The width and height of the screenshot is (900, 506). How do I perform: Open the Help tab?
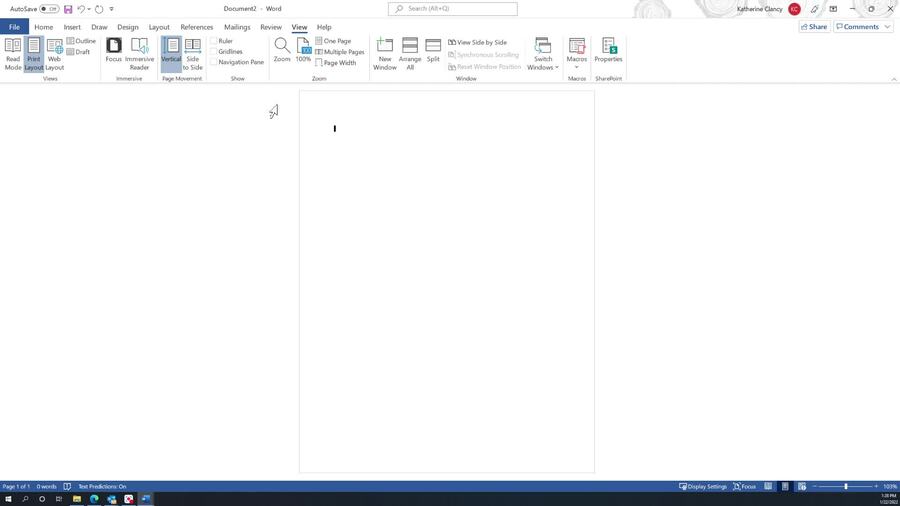[x=324, y=27]
